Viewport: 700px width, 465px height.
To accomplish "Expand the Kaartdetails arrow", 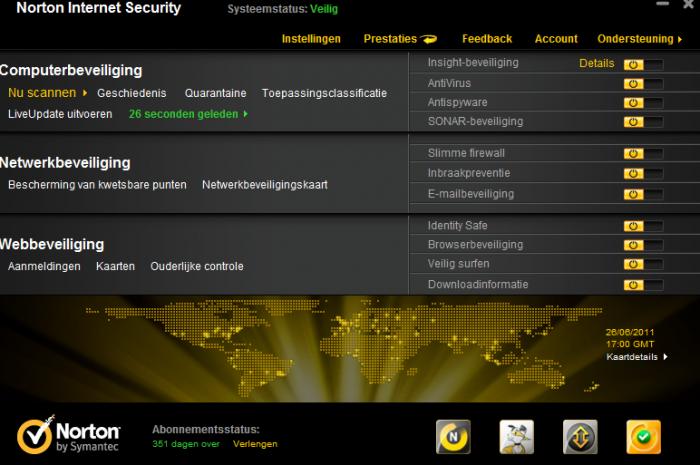I will pos(665,357).
